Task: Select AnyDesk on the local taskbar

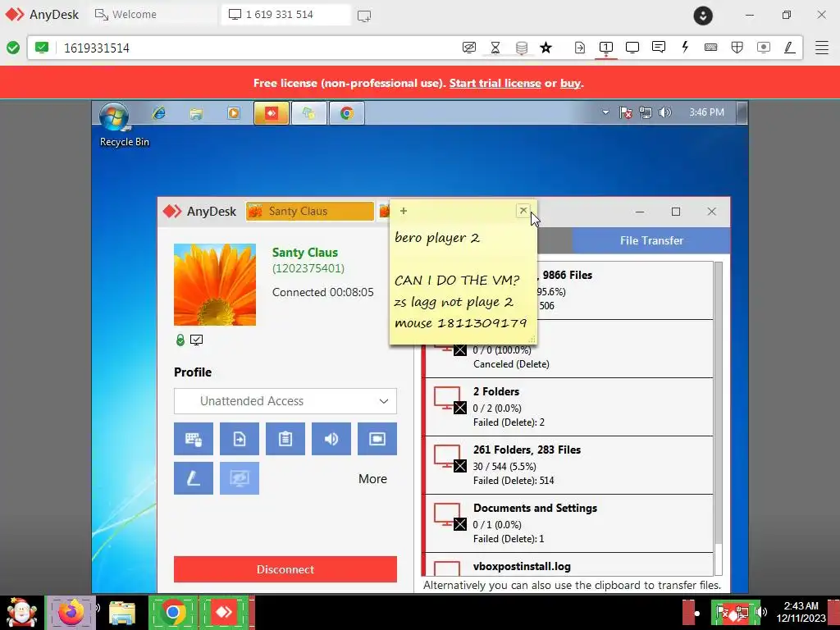Action: click(x=223, y=612)
